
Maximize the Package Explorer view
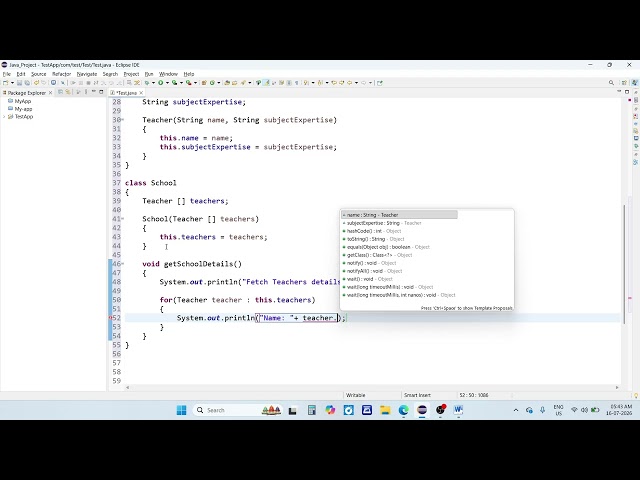pos(101,92)
